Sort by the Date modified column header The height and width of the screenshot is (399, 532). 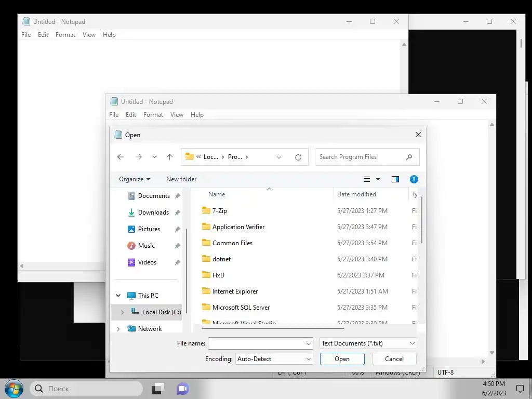coord(356,194)
